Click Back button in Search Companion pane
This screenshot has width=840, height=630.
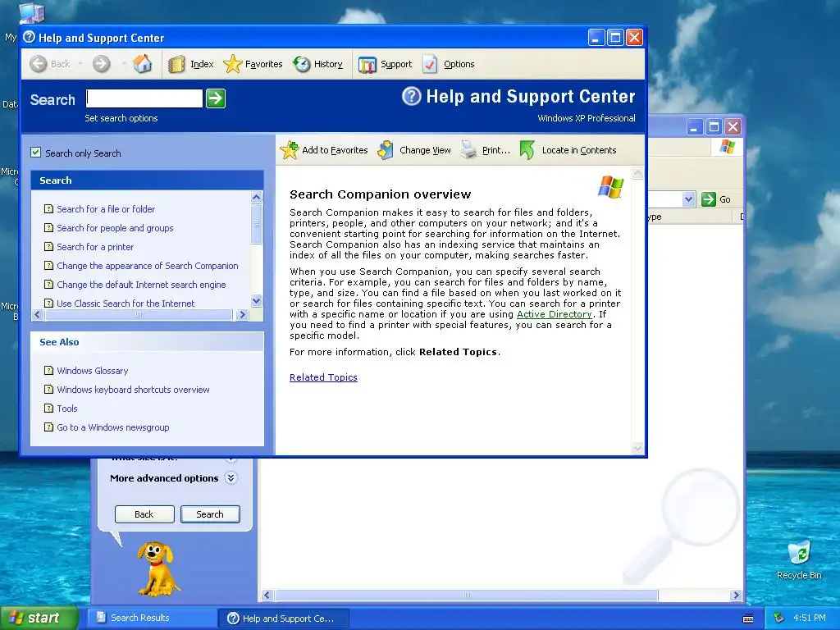pos(144,514)
